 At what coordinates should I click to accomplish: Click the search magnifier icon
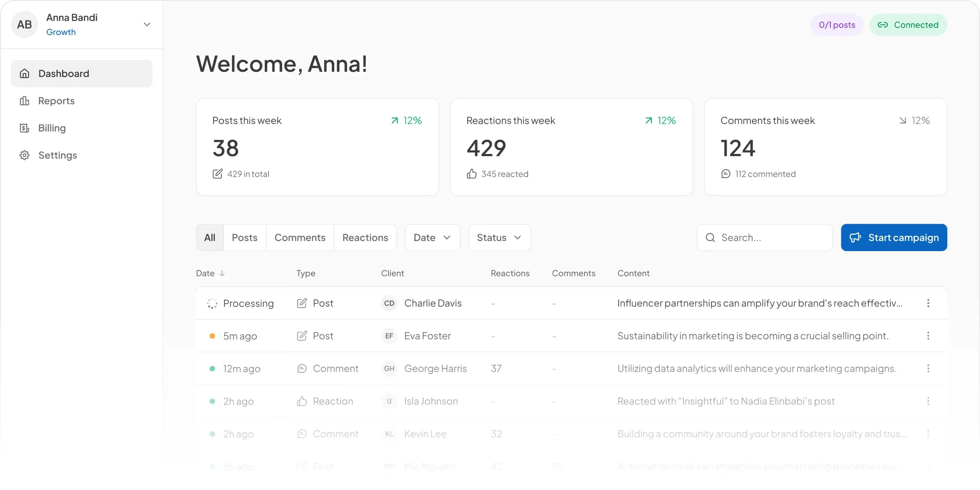[x=710, y=238]
